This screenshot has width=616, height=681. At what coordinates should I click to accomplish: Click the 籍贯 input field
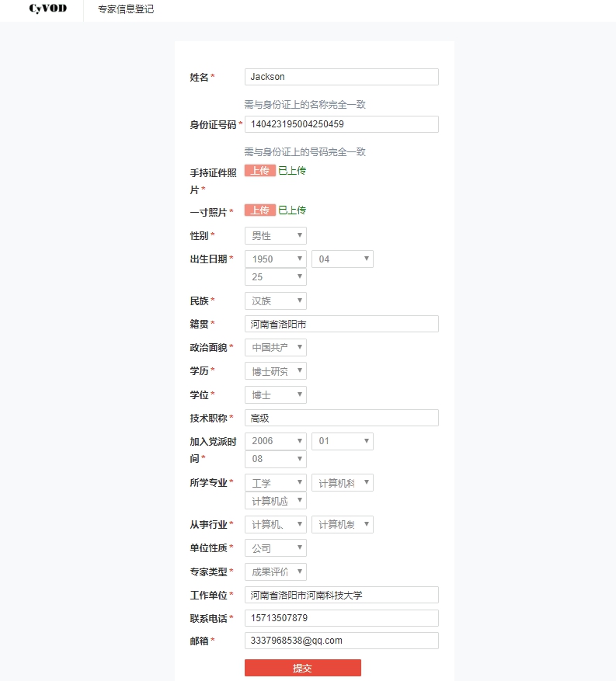pyautogui.click(x=342, y=324)
